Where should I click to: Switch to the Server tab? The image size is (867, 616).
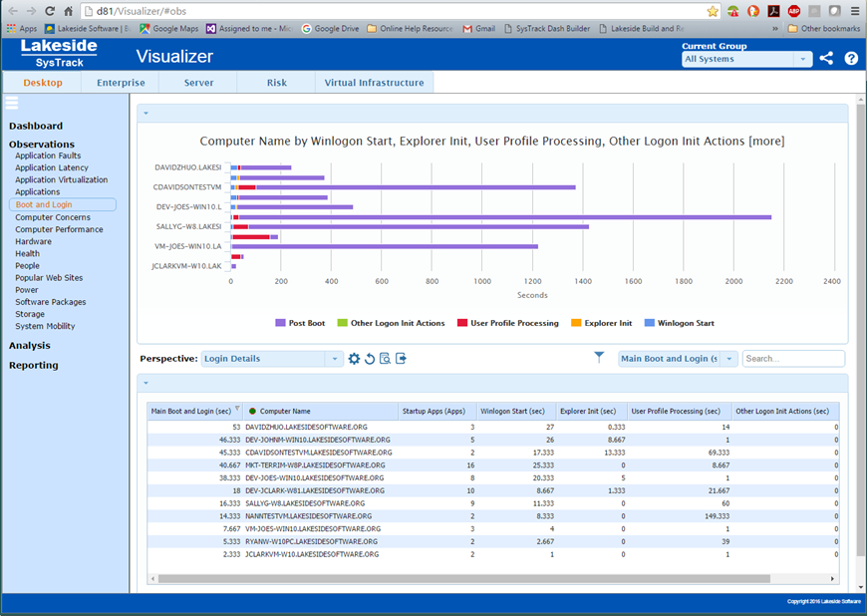[x=198, y=83]
